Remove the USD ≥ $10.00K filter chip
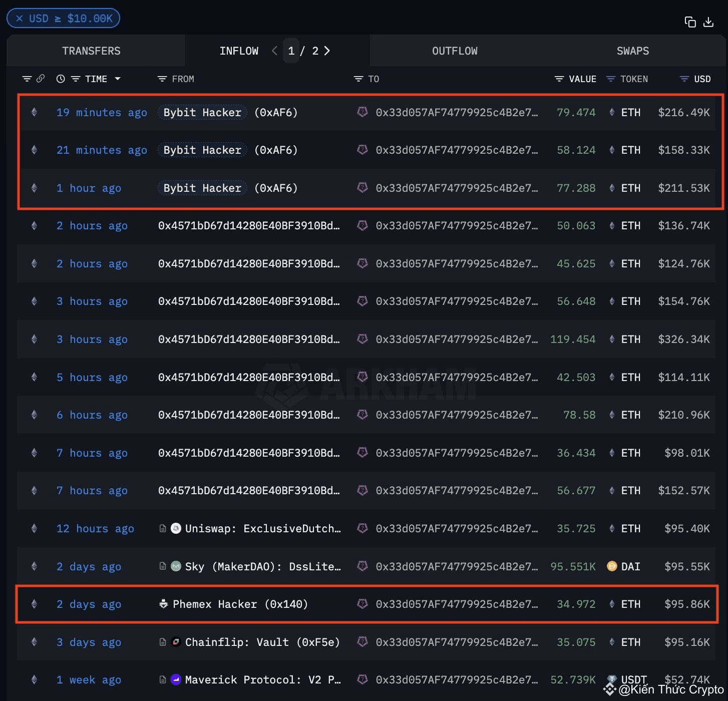 point(20,19)
